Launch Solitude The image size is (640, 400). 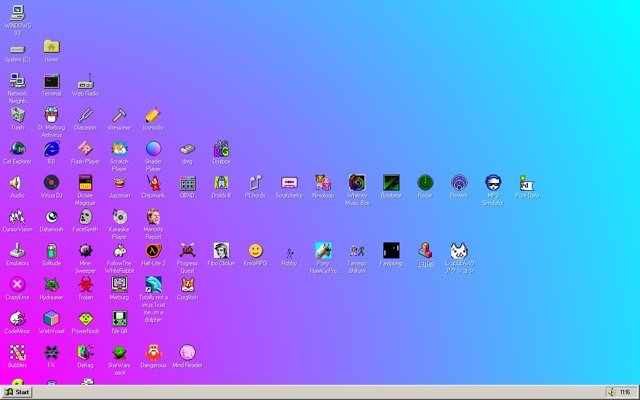point(51,251)
